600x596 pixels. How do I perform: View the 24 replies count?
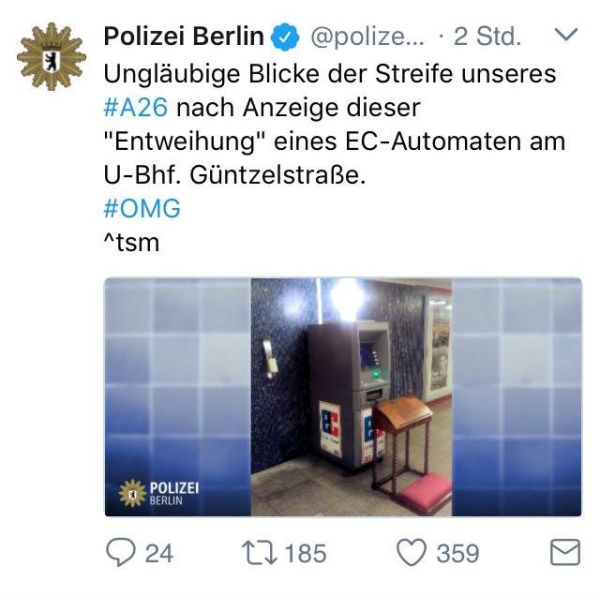[159, 553]
